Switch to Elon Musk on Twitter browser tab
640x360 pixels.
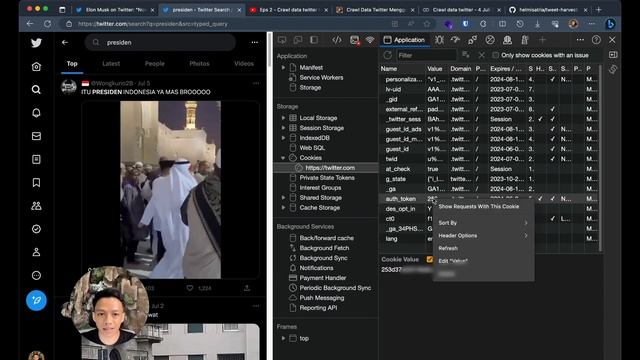pyautogui.click(x=115, y=9)
